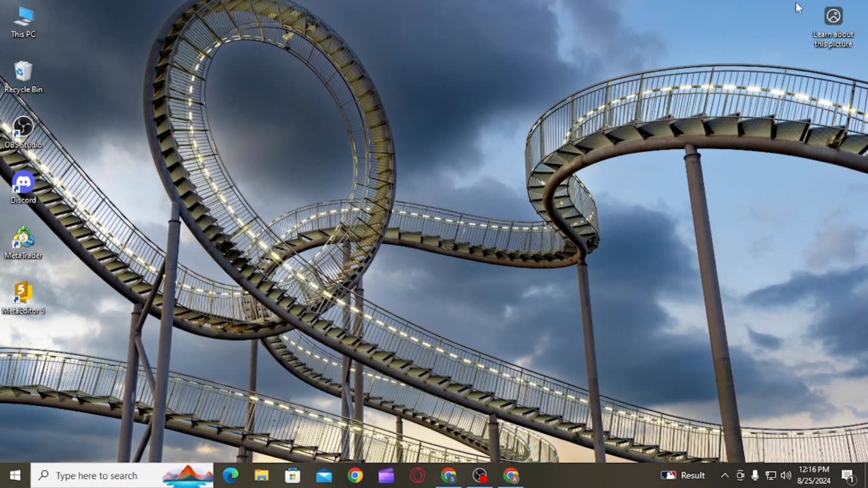Select the MetaTrader desktop shortcut
This screenshot has height=488, width=868.
(23, 243)
